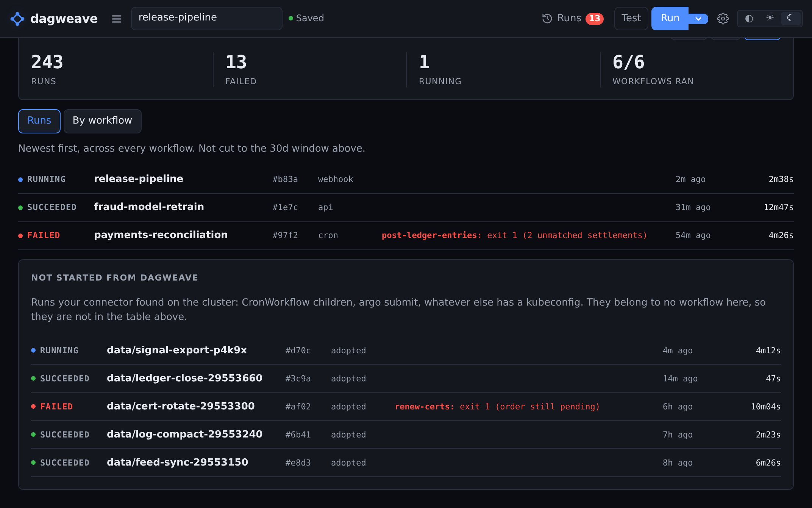Click the webhook trigger label
The image size is (812, 508).
pyautogui.click(x=336, y=179)
